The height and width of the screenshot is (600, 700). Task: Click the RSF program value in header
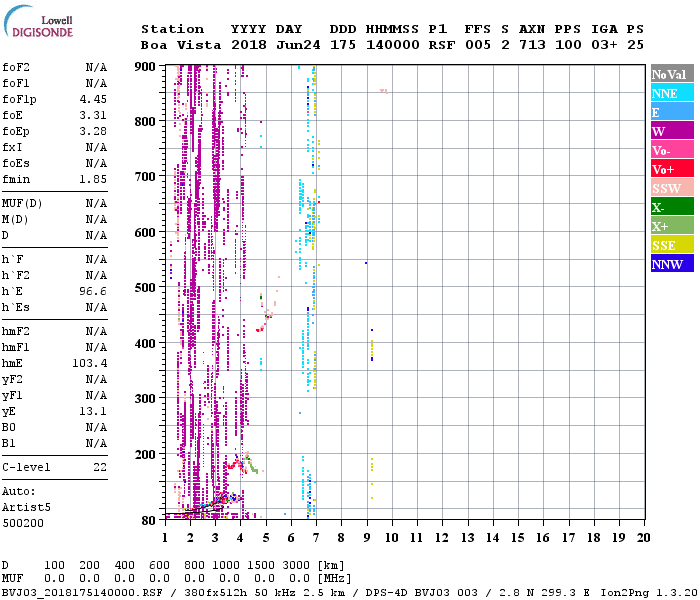[x=442, y=45]
